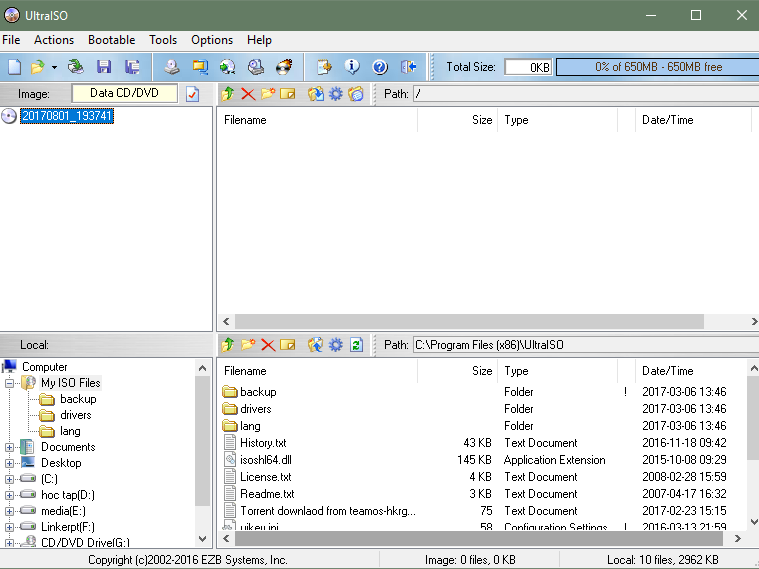This screenshot has width=759, height=569.
Task: Select the isoshl64.dll file
Action: coord(266,460)
